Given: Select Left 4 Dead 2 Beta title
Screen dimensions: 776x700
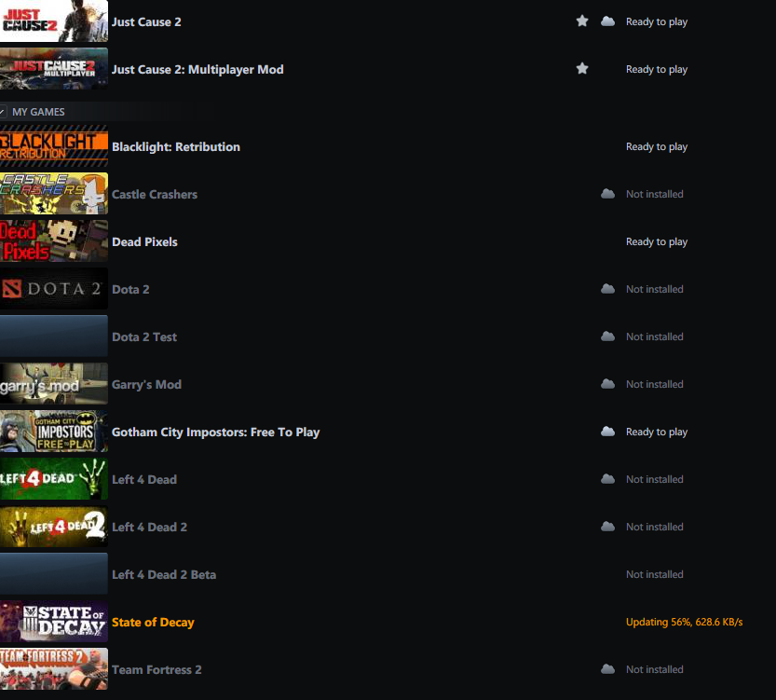Looking at the screenshot, I should tap(164, 574).
